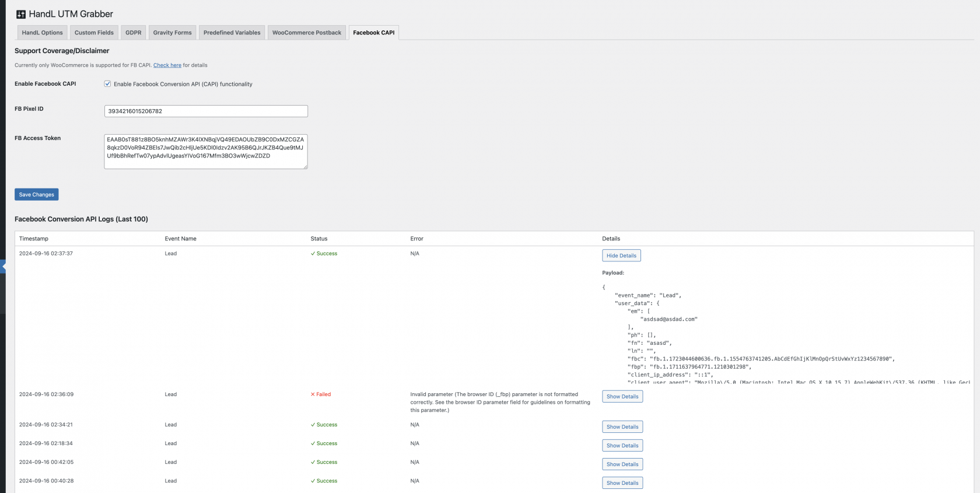Click the Save Changes button

click(37, 195)
